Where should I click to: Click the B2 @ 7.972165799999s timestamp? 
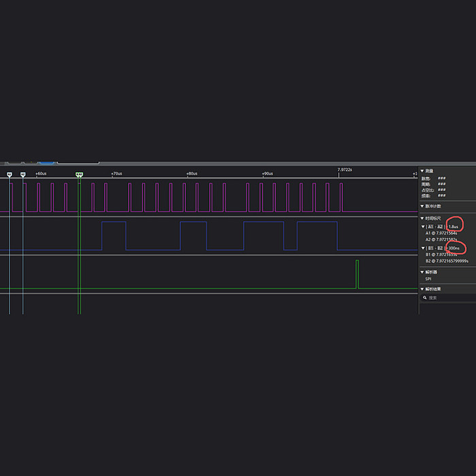point(447,261)
